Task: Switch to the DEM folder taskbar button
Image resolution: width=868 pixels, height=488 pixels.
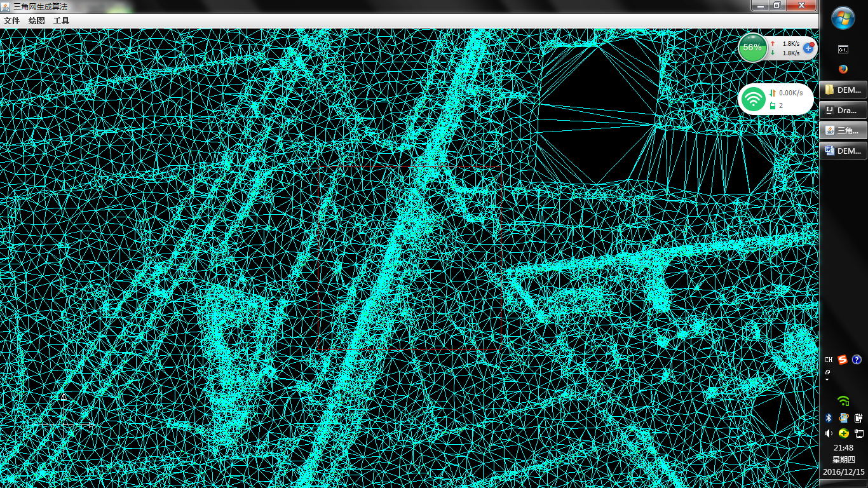Action: tap(843, 90)
